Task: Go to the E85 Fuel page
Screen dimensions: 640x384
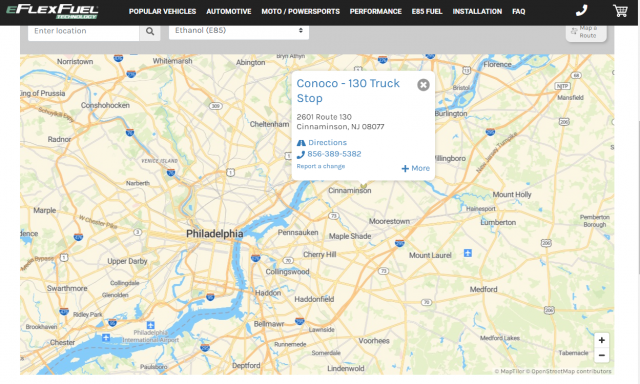Action: (427, 11)
